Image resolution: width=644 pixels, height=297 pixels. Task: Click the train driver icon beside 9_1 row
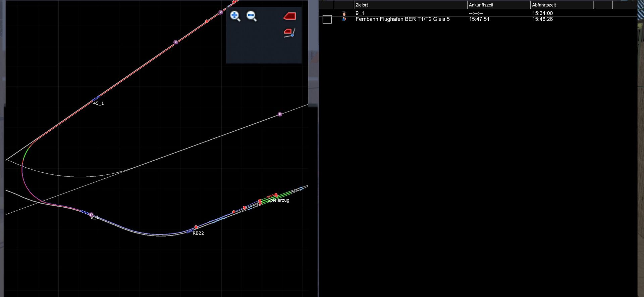pyautogui.click(x=344, y=13)
